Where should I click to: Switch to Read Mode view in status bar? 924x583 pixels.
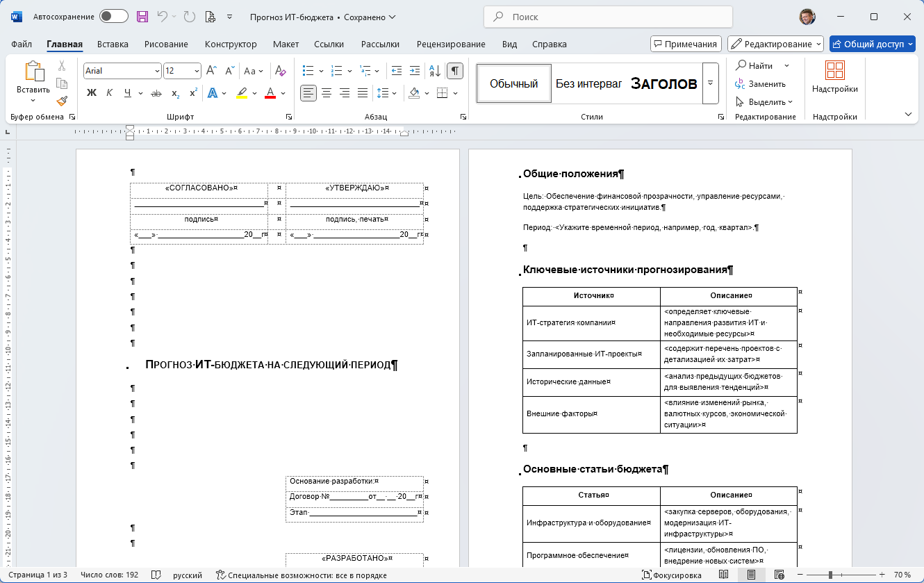[724, 575]
